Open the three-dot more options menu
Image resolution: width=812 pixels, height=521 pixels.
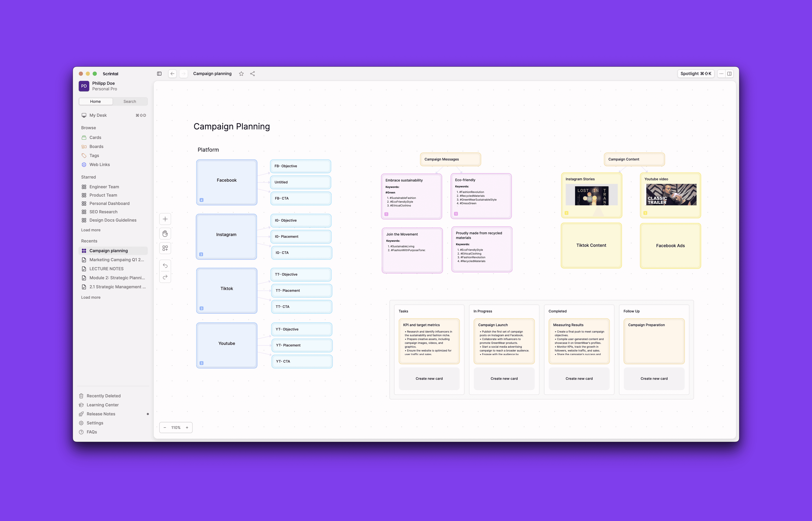(721, 74)
